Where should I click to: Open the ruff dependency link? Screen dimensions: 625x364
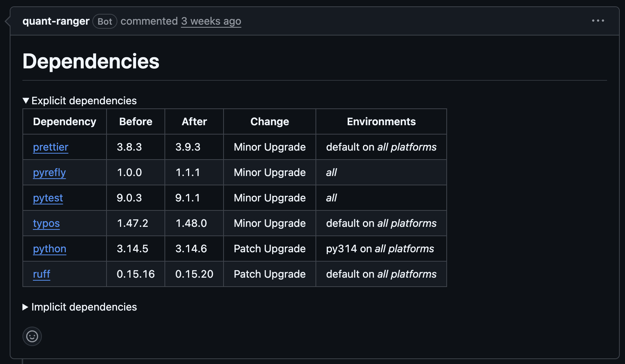[x=41, y=274]
